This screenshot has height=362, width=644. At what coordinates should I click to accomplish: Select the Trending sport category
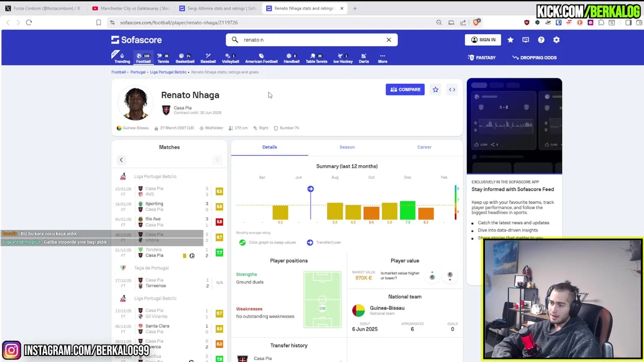[122, 58]
